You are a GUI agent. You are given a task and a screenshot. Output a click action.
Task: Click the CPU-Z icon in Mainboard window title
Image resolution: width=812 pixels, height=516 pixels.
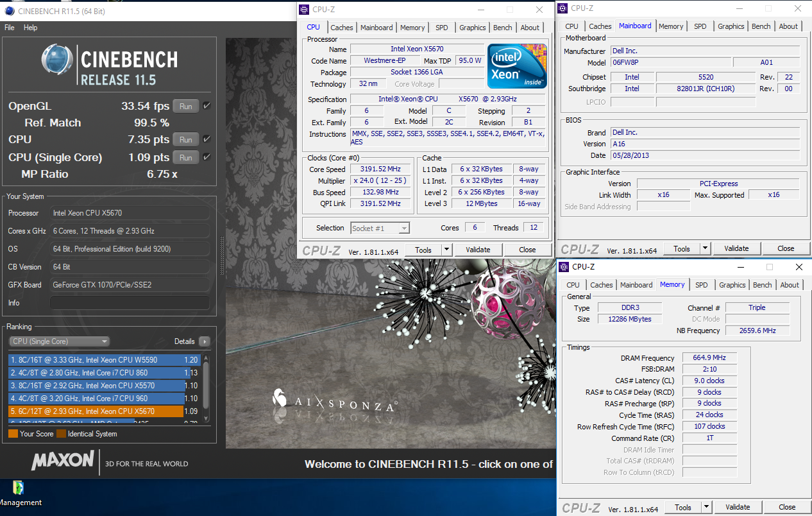562,8
